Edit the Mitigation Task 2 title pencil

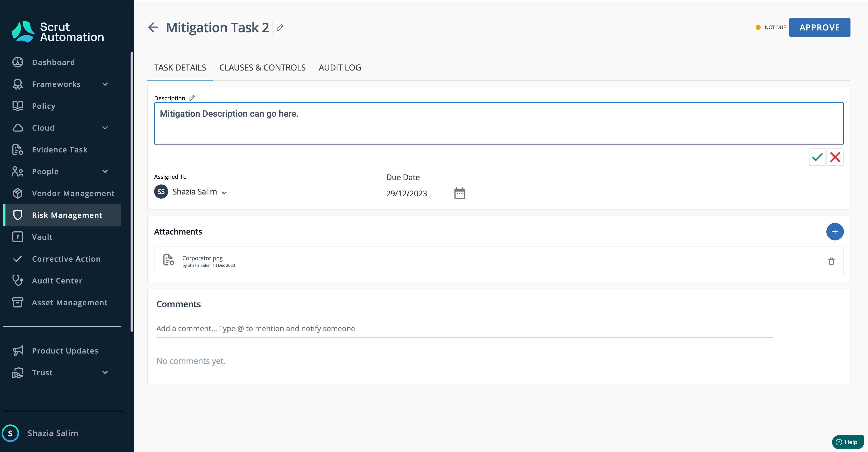[280, 28]
